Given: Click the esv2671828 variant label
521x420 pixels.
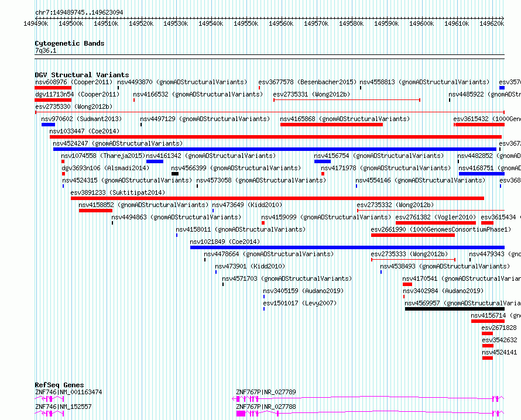Looking at the screenshot, I should [x=499, y=328].
